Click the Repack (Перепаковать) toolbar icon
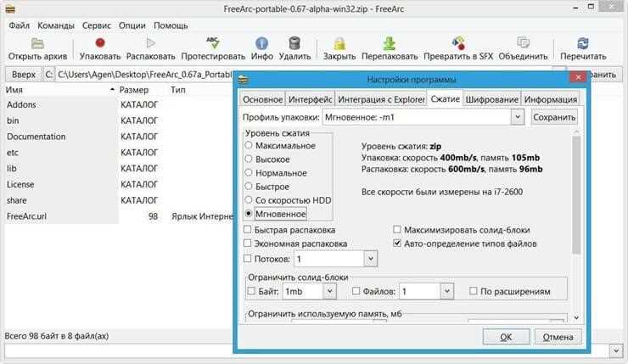628x364 pixels. (x=390, y=43)
